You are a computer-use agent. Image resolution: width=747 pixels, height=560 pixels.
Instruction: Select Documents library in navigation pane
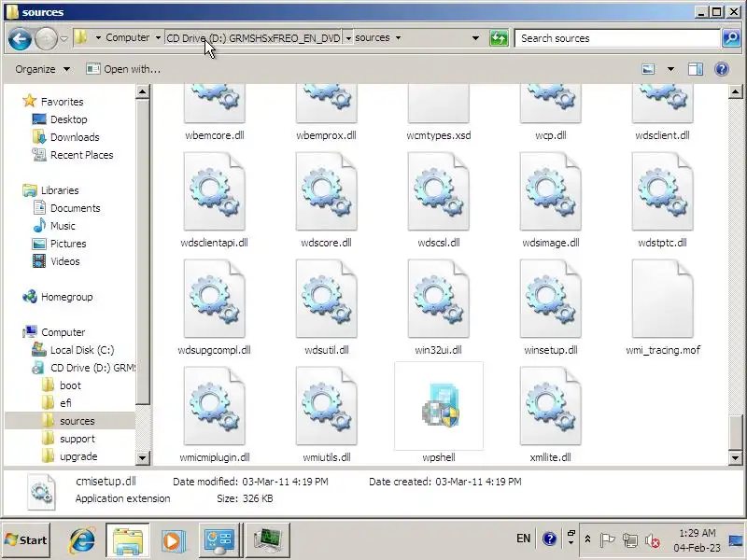(76, 208)
